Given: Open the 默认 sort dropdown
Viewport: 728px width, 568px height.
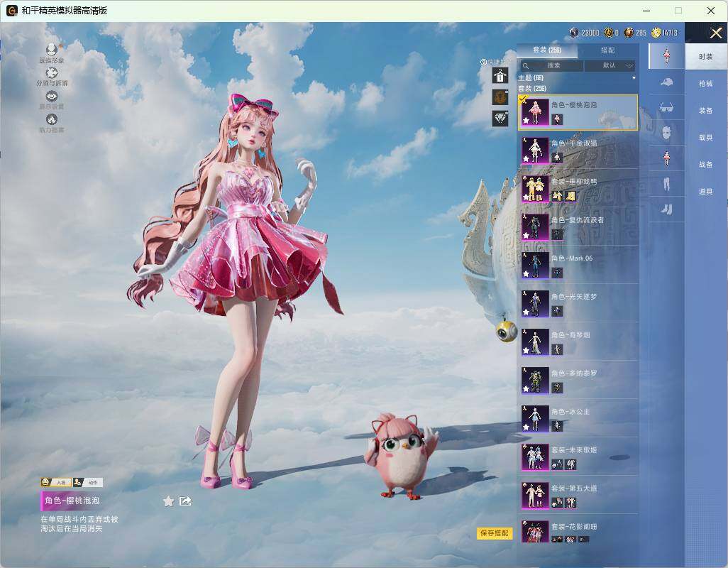Looking at the screenshot, I should (610, 65).
